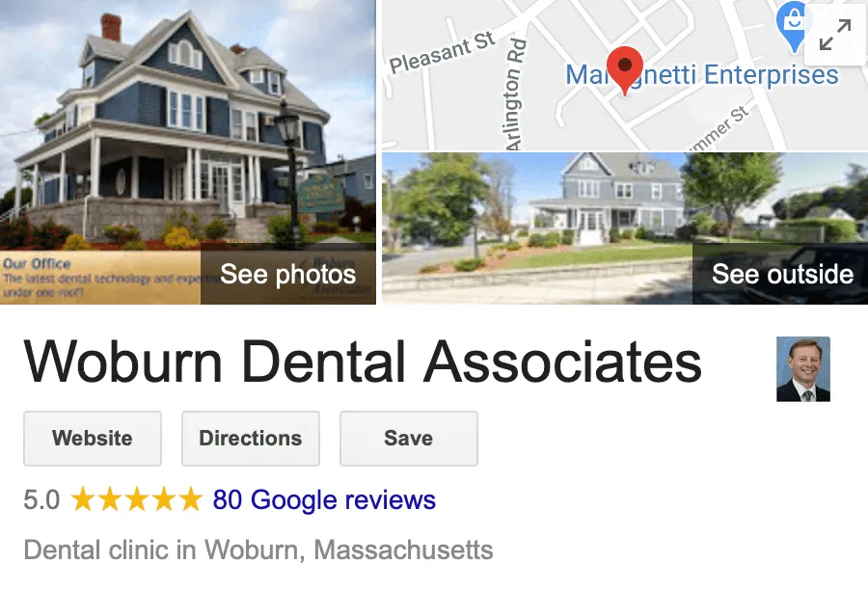
Task: Click Marignetti Enterprises label on map
Action: coord(702,75)
